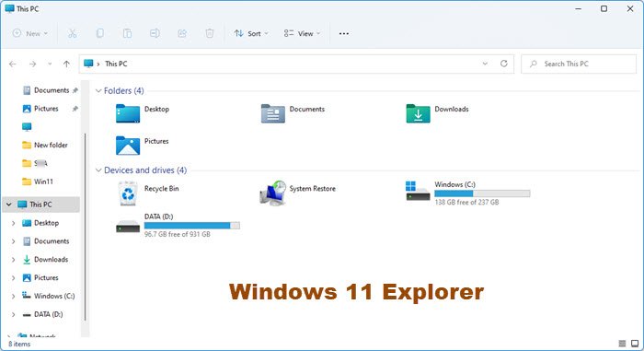This screenshot has height=351, width=644.
Task: Open the Pictures folder icon in Folders
Action: tap(128, 146)
